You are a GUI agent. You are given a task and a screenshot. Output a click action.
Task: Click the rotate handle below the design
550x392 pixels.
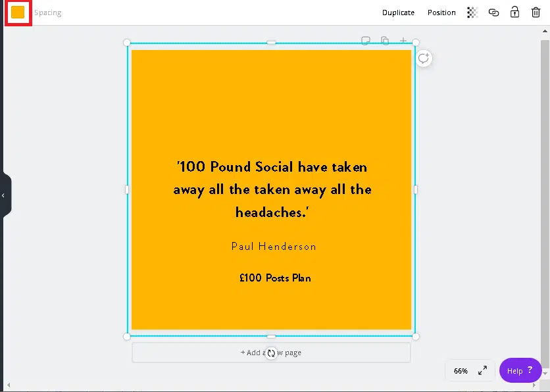(x=271, y=353)
